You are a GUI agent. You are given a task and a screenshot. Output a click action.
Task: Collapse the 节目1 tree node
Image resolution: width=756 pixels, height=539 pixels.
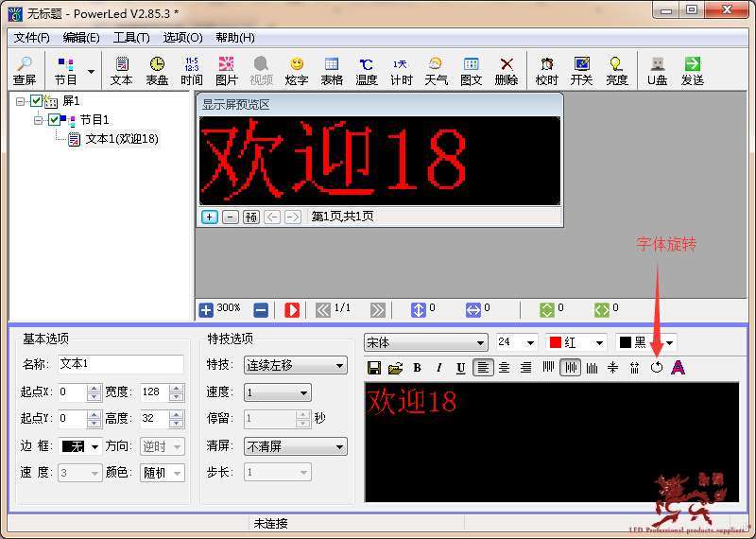pos(38,120)
